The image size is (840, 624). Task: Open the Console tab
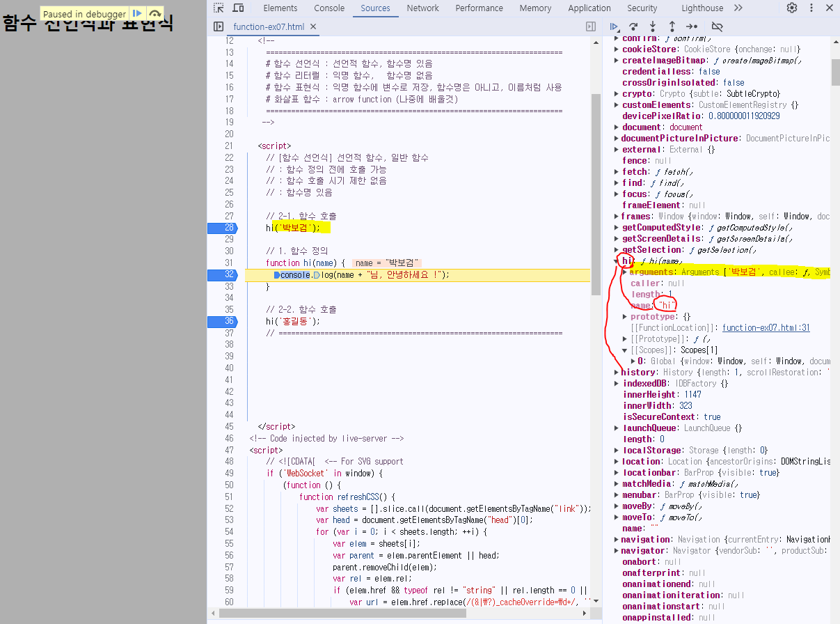point(329,8)
